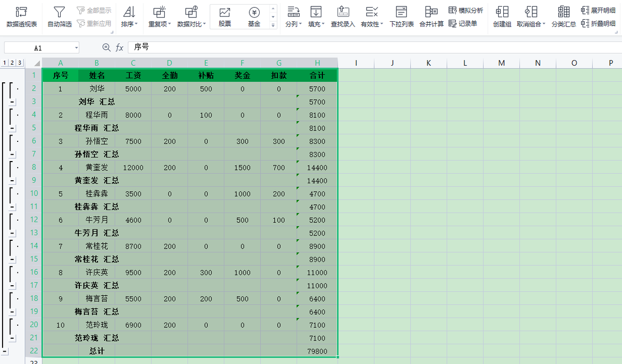Click the zoom magnifier beside fx

pos(106,47)
